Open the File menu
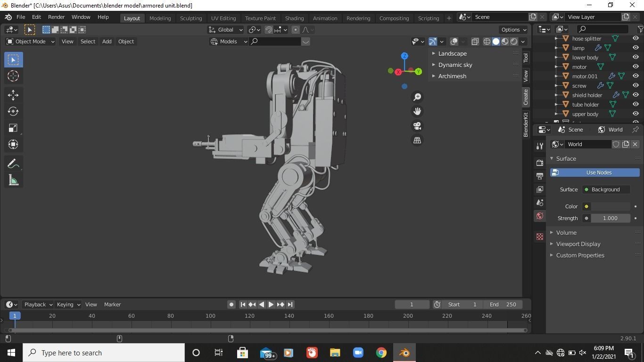644x362 pixels. click(x=21, y=17)
